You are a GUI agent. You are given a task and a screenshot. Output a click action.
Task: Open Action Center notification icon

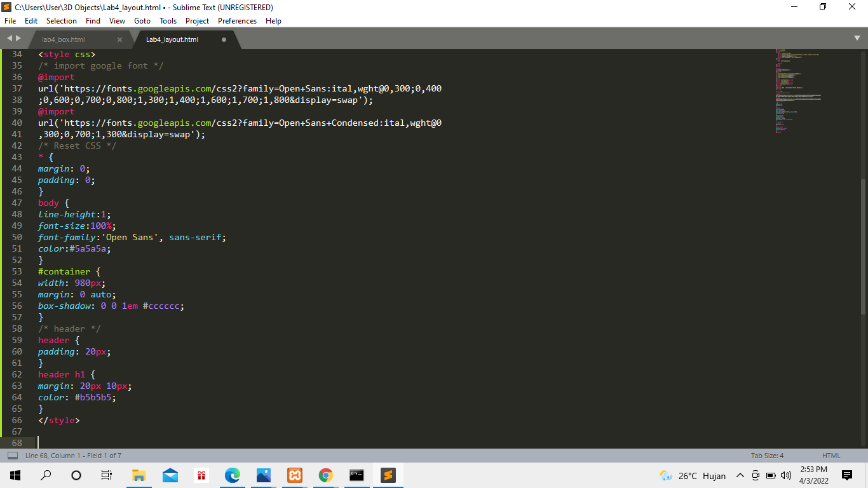click(x=846, y=475)
